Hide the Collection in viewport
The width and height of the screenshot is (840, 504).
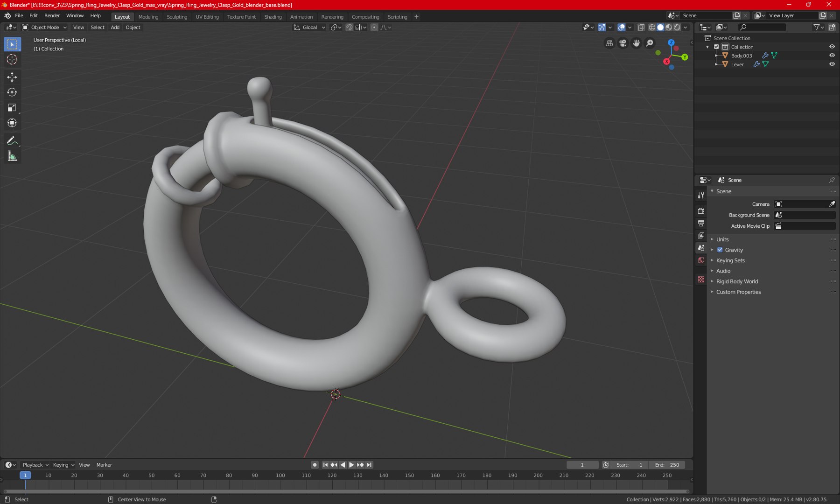pyautogui.click(x=832, y=47)
